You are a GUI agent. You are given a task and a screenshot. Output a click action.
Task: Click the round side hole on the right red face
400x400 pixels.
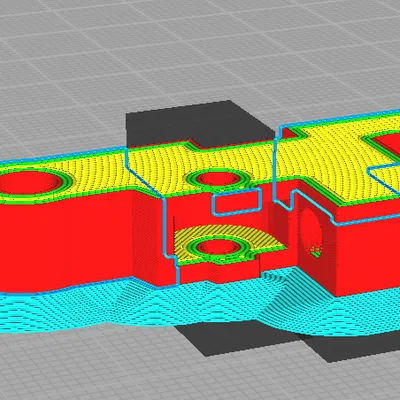pos(313,233)
